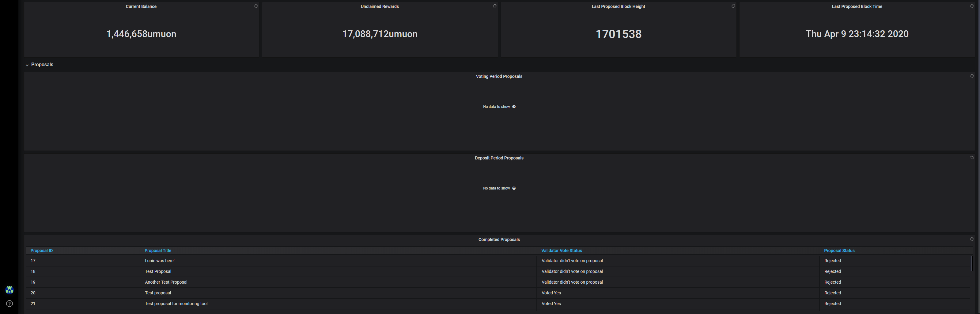Click the 17,088,712umuon rewards value
980x314 pixels.
coord(380,34)
